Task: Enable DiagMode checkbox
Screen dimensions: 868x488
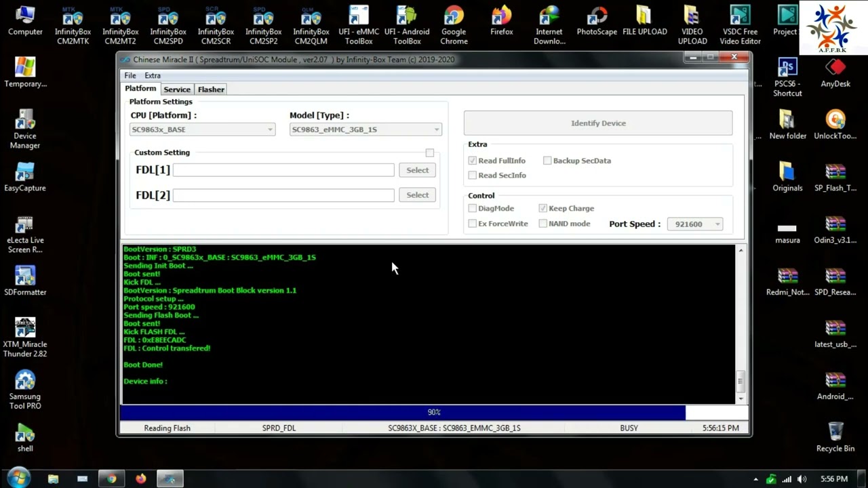Action: 473,208
